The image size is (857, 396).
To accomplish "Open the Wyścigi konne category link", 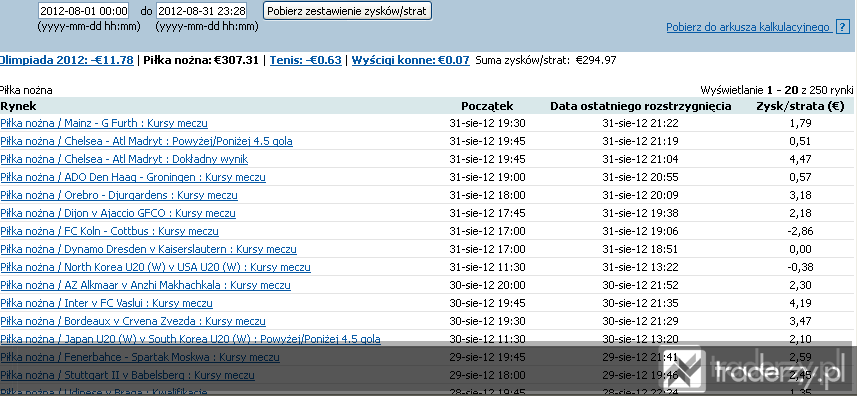I will click(x=410, y=60).
